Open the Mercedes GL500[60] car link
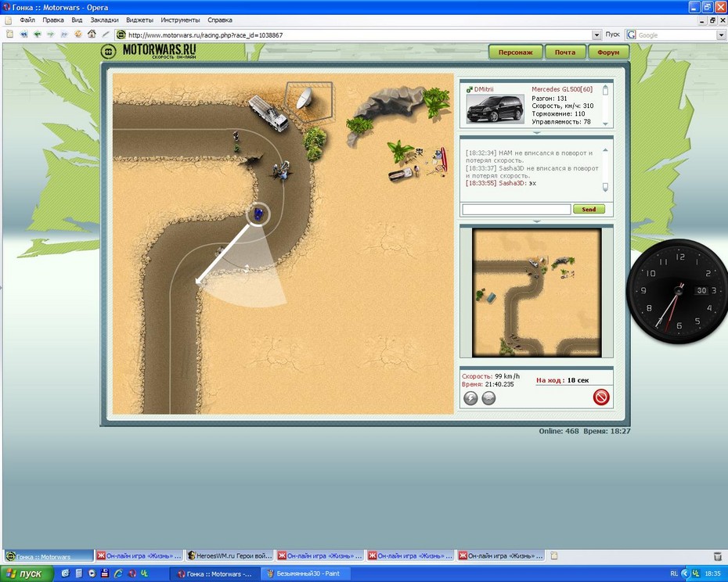728x582 pixels. pyautogui.click(x=562, y=89)
